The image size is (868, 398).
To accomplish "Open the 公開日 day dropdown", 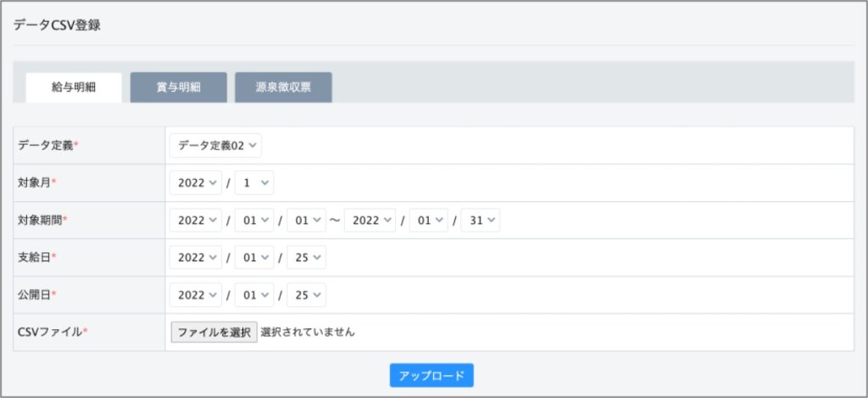I will [x=306, y=294].
